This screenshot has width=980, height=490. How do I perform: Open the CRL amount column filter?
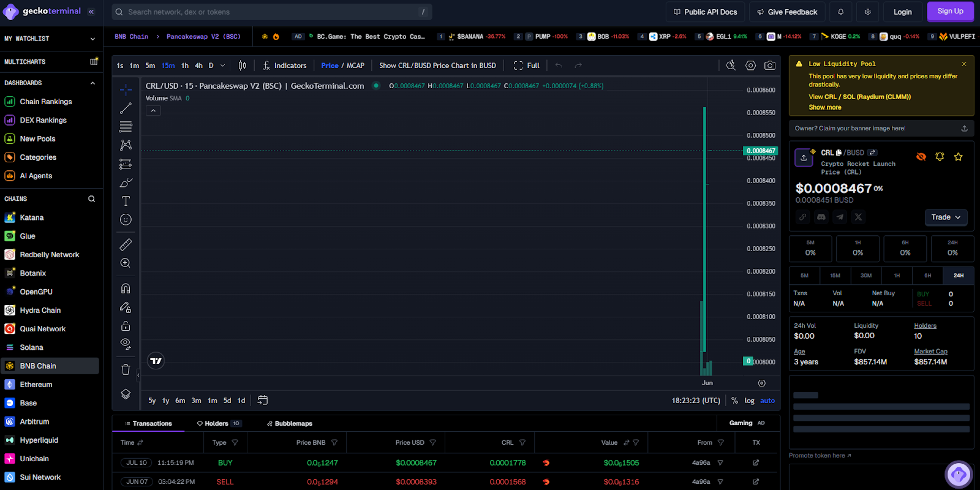[x=522, y=442]
